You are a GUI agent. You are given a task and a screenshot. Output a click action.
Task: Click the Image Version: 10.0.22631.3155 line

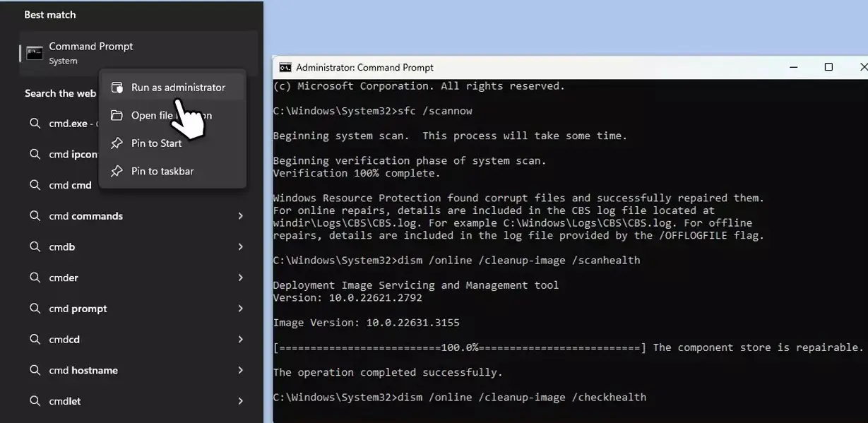tap(366, 323)
